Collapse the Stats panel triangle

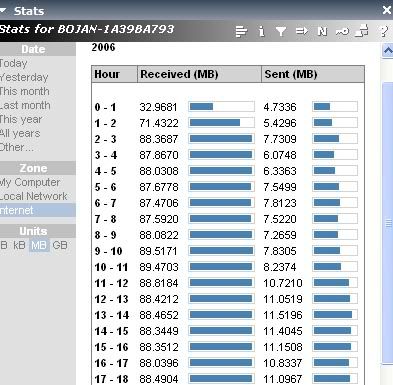pyautogui.click(x=3, y=11)
